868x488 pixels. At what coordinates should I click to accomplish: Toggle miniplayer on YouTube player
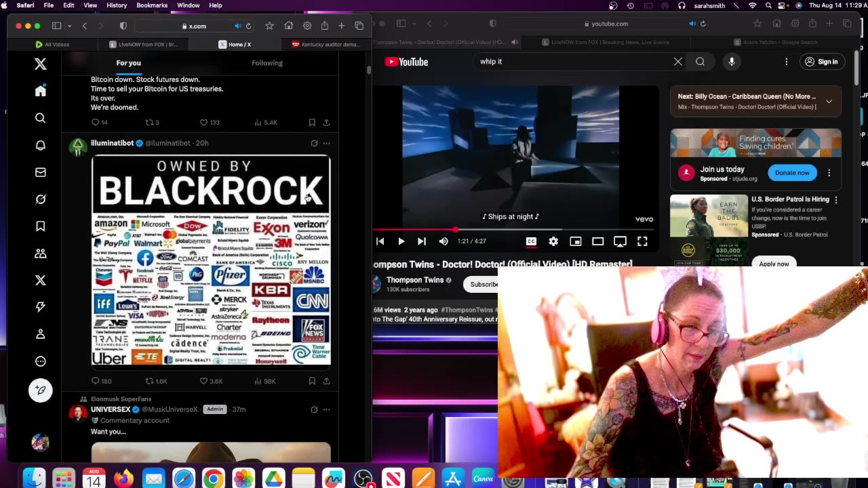tap(575, 241)
